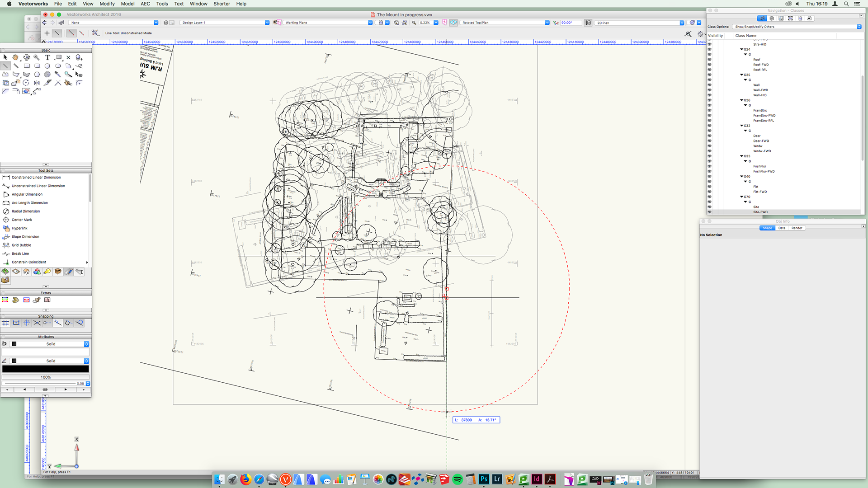Open the Shorter menu

coord(222,4)
